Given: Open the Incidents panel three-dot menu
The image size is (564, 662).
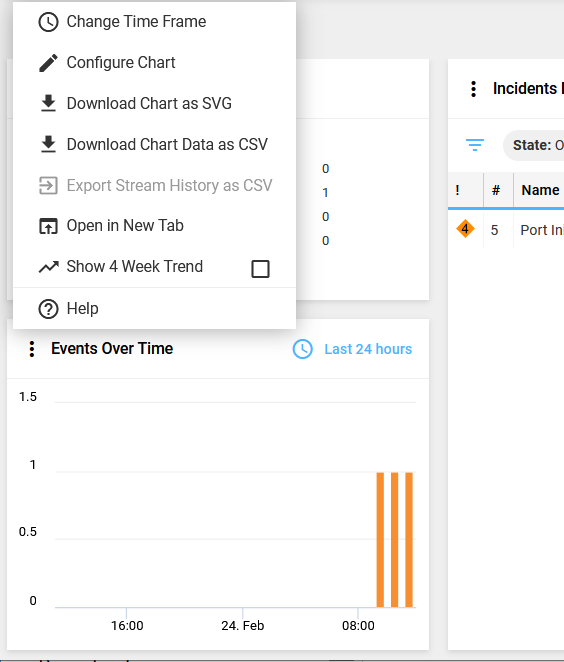Looking at the screenshot, I should point(474,89).
